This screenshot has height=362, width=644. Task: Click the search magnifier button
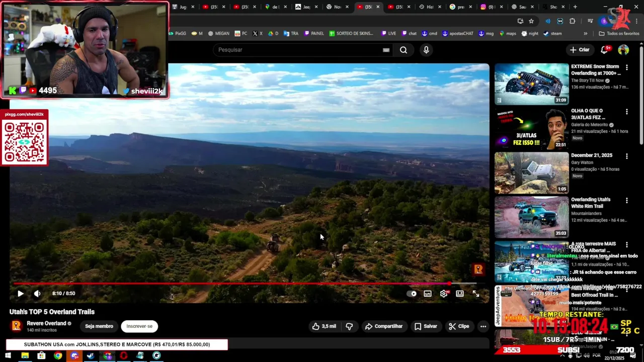point(404,50)
